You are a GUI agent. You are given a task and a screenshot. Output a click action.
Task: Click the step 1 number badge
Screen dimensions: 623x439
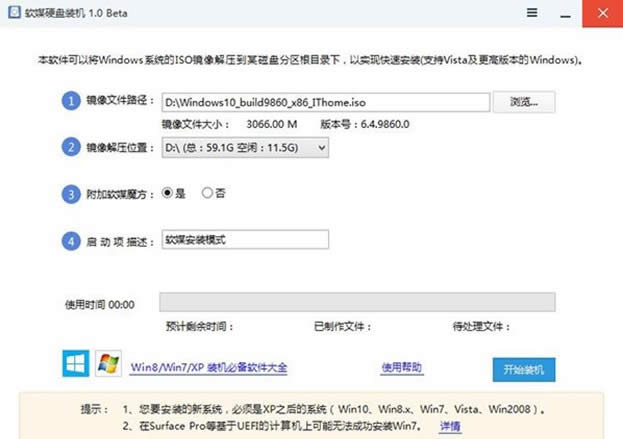click(70, 101)
